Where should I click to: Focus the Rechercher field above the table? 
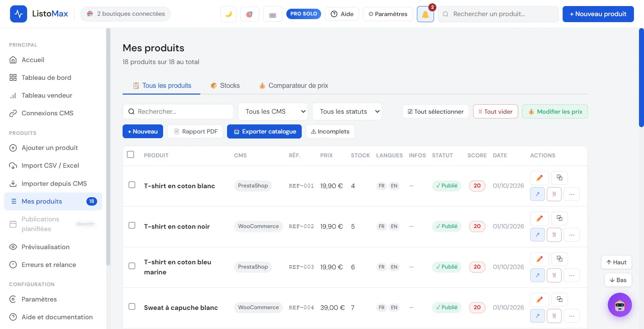(178, 112)
